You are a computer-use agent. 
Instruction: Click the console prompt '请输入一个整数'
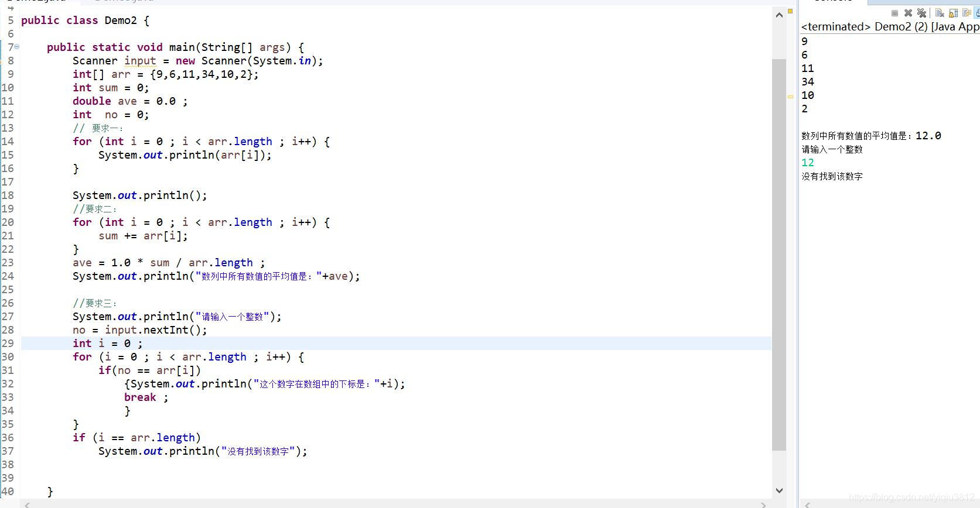(x=832, y=149)
